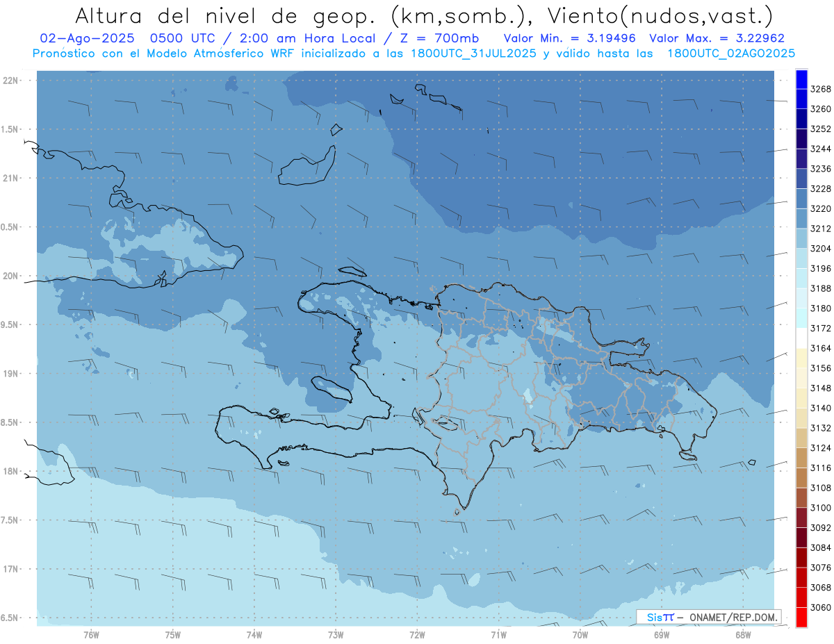Click the '69W' longitude label
This screenshot has width=834, height=644.
[662, 635]
